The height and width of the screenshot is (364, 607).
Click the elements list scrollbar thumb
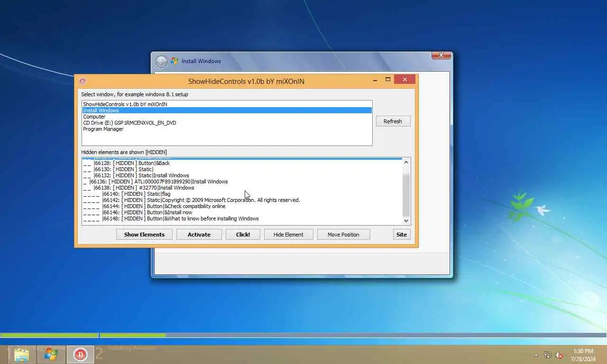point(406,195)
